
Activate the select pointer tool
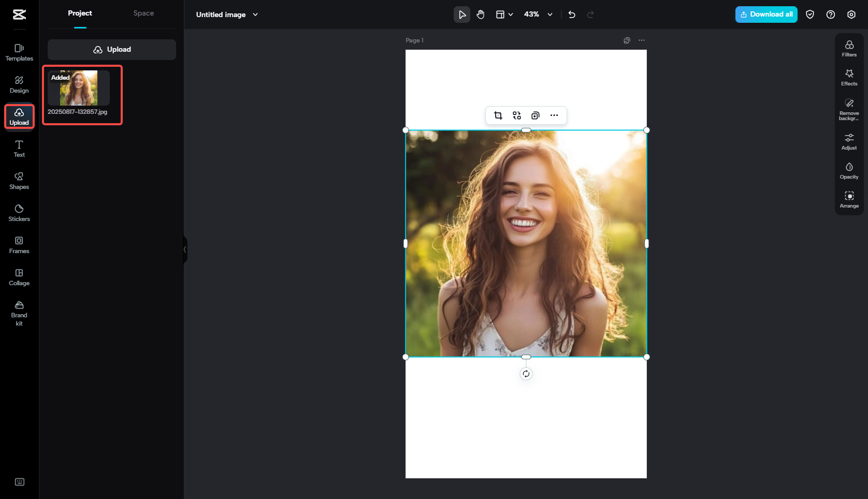tap(462, 14)
